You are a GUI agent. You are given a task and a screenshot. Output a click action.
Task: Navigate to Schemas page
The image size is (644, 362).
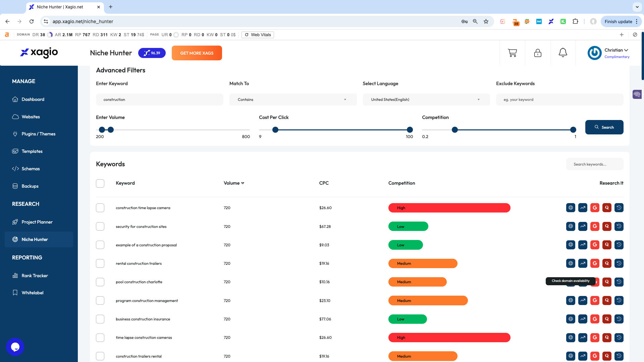pyautogui.click(x=31, y=169)
